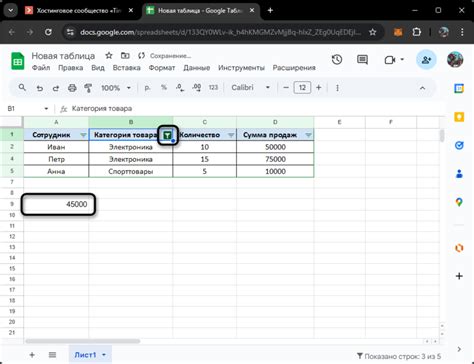
Task: Switch to the Лист1 sheet tab
Action: click(85, 355)
